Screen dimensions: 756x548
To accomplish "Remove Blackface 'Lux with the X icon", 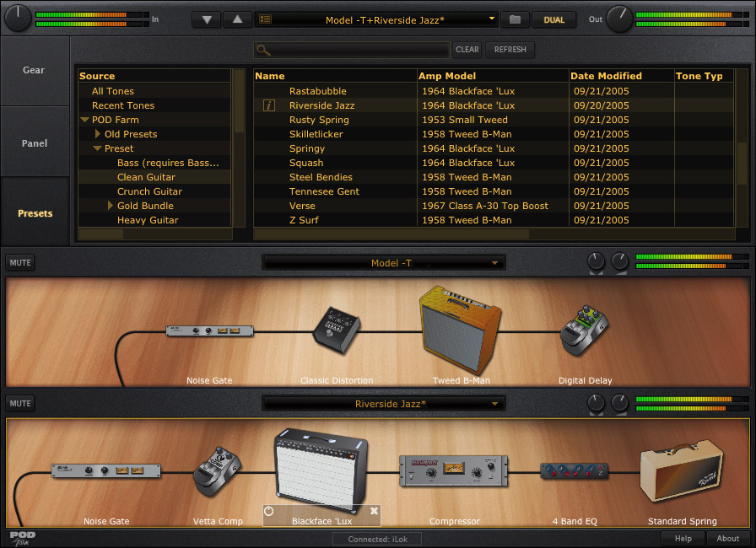I will pos(374,511).
